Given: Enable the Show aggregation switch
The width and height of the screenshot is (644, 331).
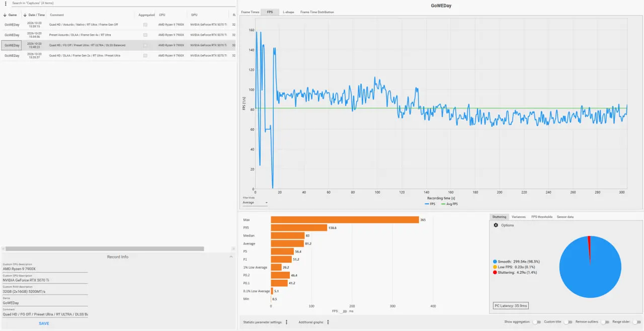Looking at the screenshot, I should (x=537, y=322).
